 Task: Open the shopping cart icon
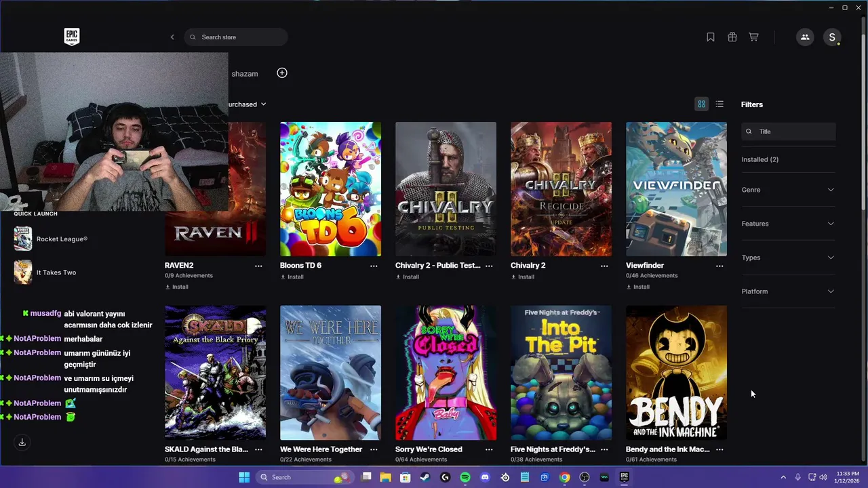(753, 37)
